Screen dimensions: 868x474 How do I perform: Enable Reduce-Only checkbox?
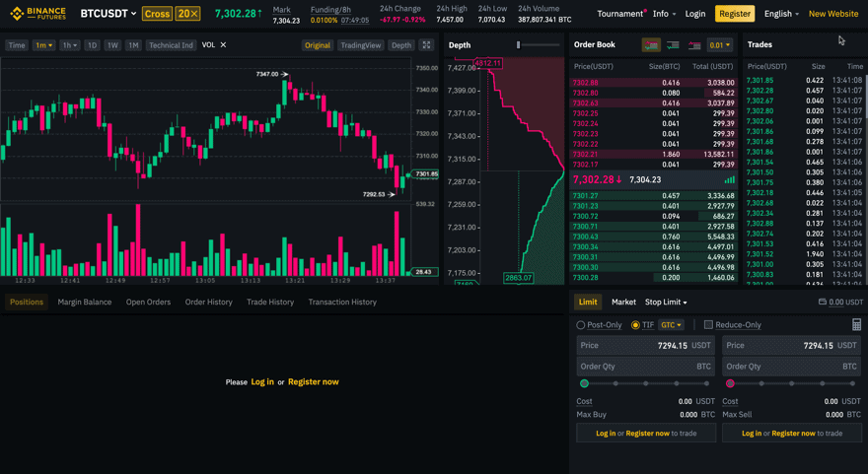(708, 324)
